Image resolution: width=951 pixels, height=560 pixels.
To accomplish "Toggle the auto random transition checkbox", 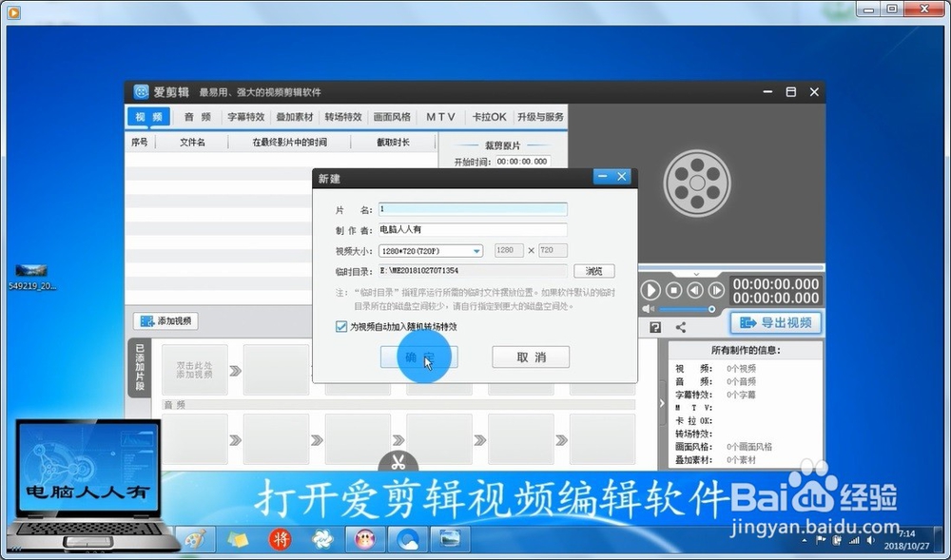I will [341, 327].
